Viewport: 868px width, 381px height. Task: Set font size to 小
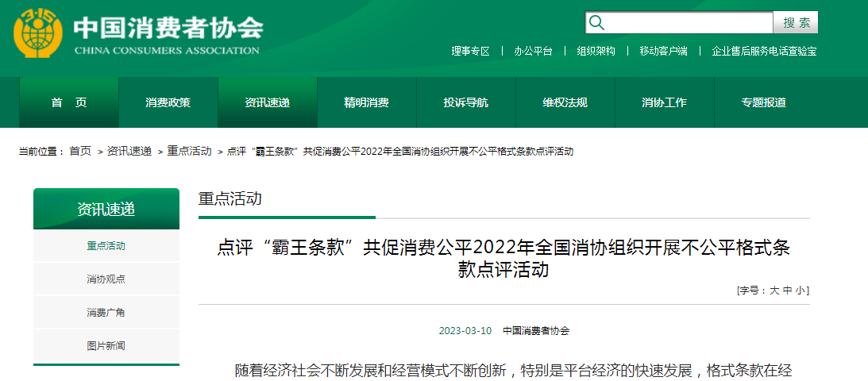click(x=800, y=291)
